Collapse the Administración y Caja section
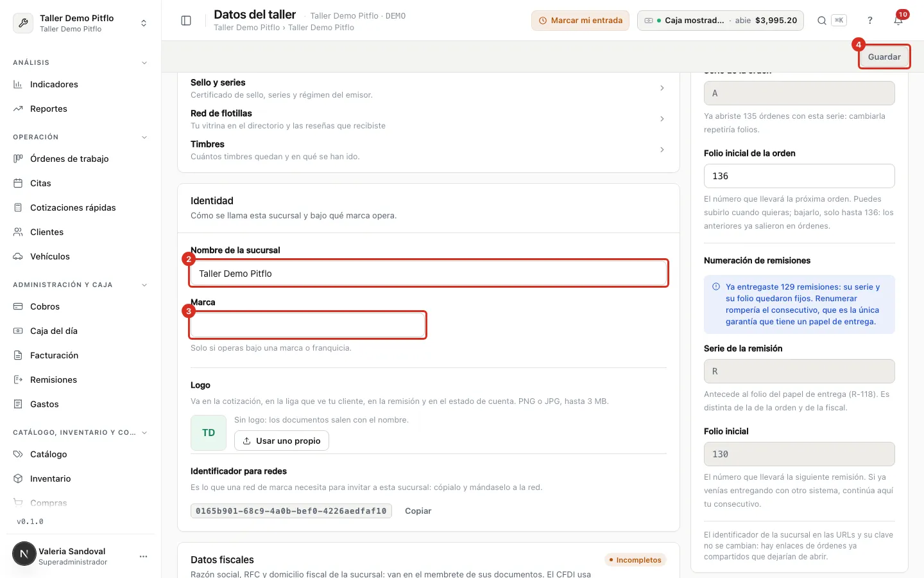The width and height of the screenshot is (924, 578). pos(144,285)
